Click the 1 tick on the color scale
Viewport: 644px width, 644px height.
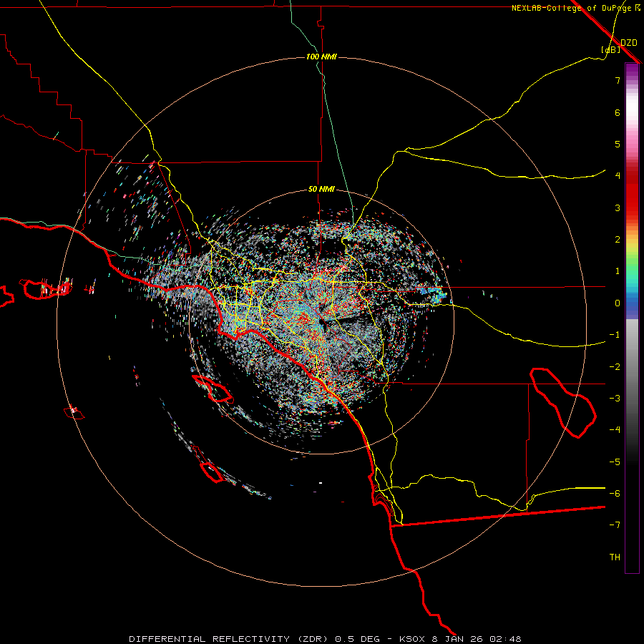coord(618,271)
